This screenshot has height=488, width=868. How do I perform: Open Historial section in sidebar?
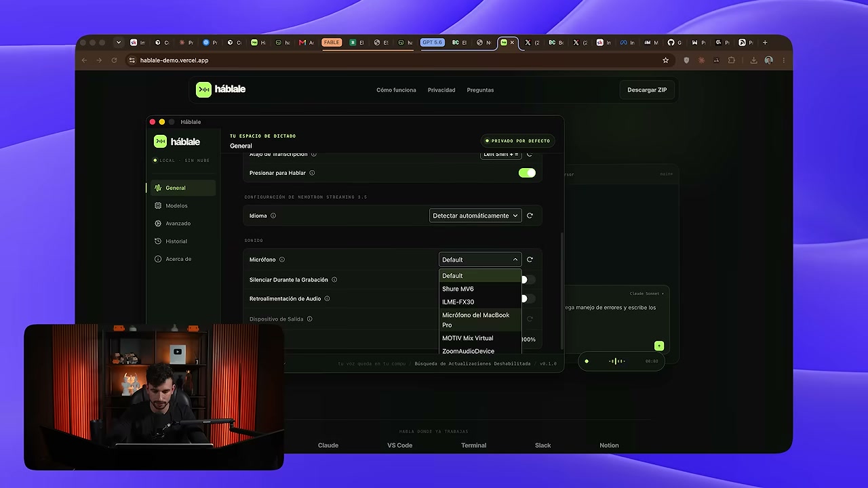point(183,241)
